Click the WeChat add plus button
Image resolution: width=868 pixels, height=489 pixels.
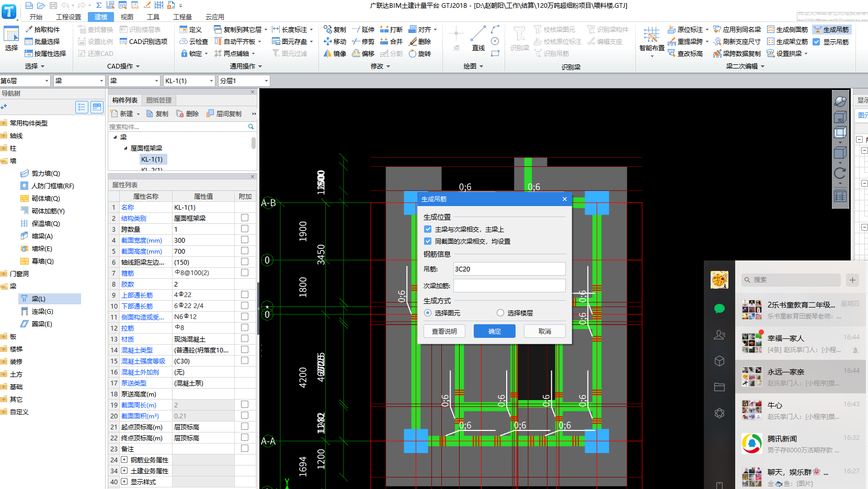tap(852, 280)
